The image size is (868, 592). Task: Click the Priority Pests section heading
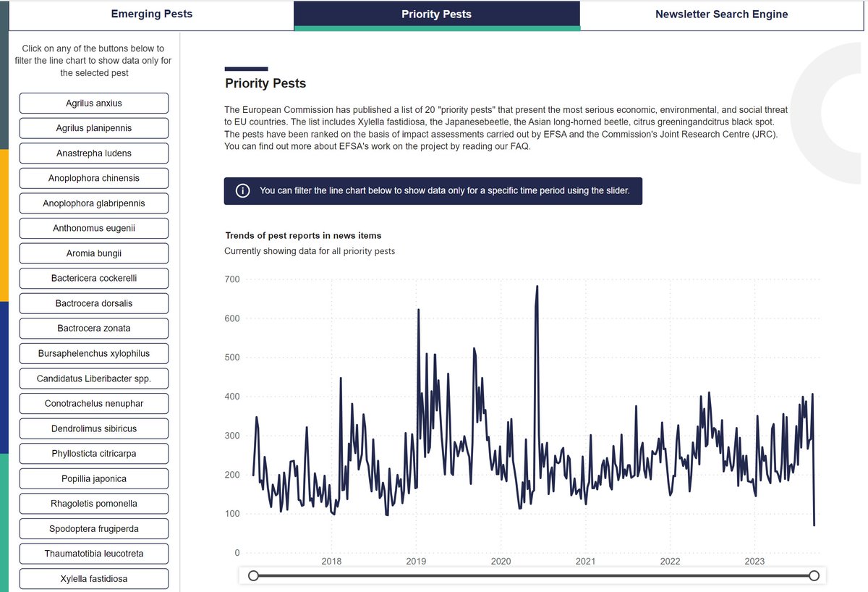[265, 83]
